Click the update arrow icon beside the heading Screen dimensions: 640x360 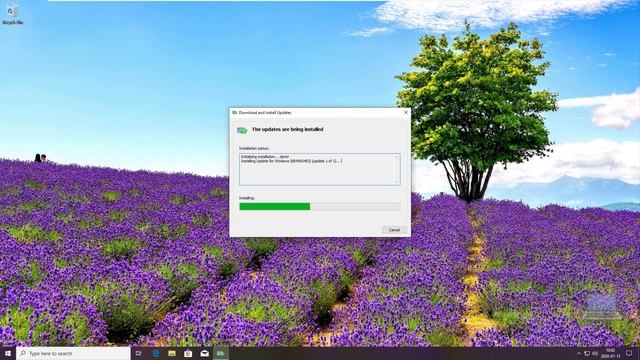pyautogui.click(x=242, y=130)
